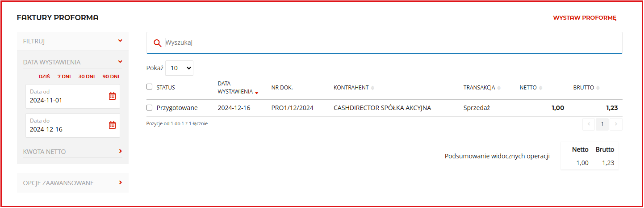
Task: Toggle Data wystawienia sort arrow
Action: (257, 93)
